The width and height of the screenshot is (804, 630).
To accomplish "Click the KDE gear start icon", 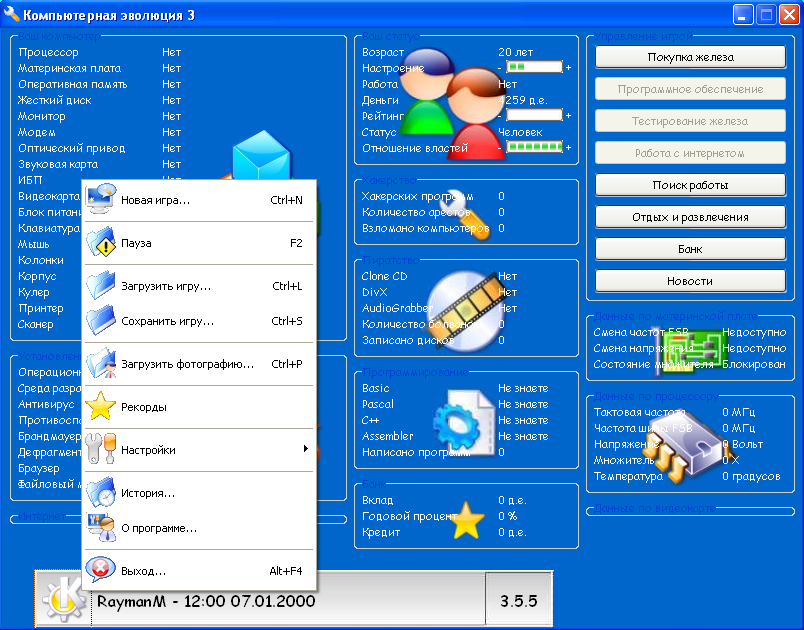I will pyautogui.click(x=64, y=598).
